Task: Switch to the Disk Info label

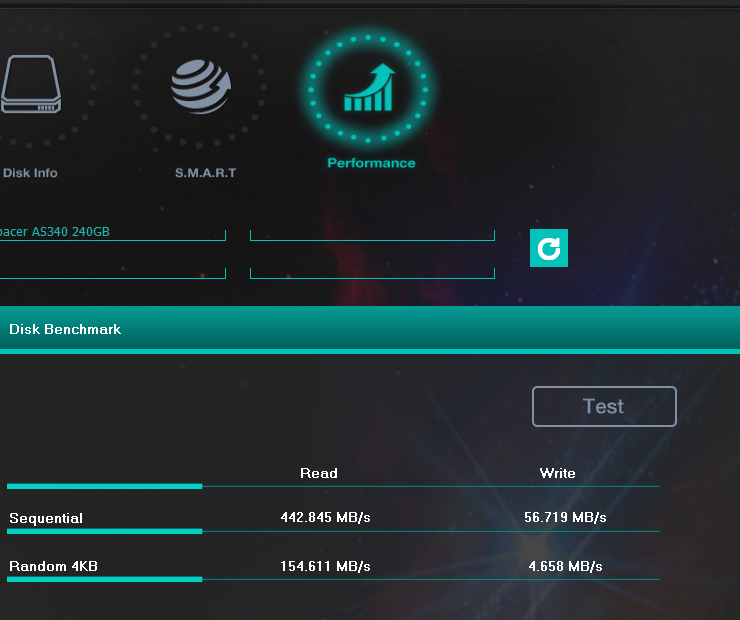Action: [x=30, y=173]
